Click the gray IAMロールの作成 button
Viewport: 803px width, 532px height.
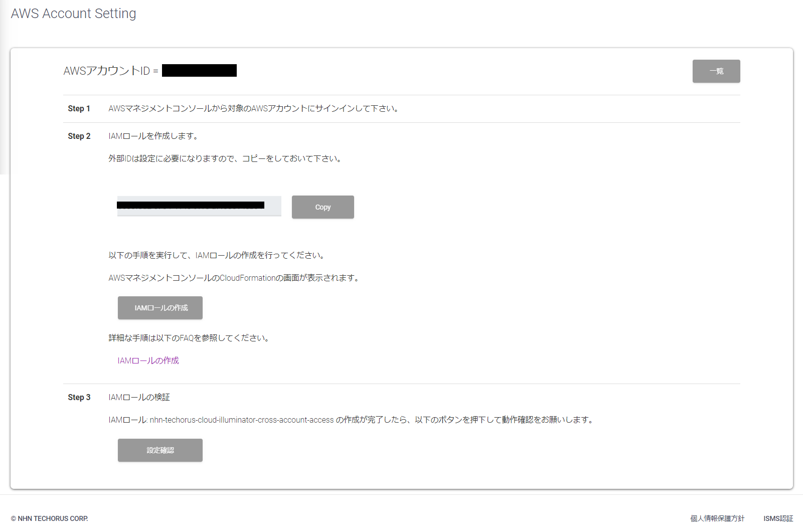160,308
